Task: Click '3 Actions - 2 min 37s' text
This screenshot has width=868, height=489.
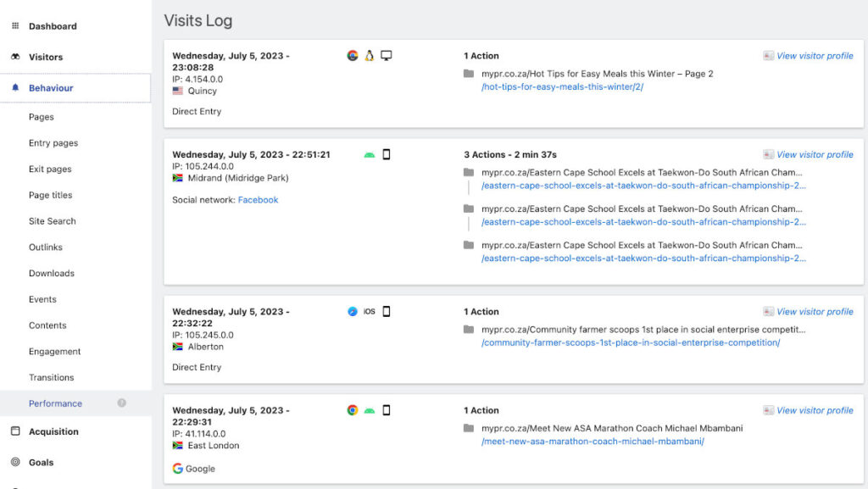Action: (509, 154)
